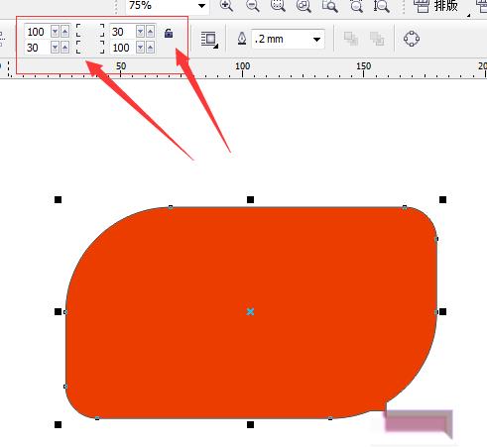The height and width of the screenshot is (448, 487).
Task: Click the bottom-left corner bracket icon
Action: pyautogui.click(x=78, y=48)
